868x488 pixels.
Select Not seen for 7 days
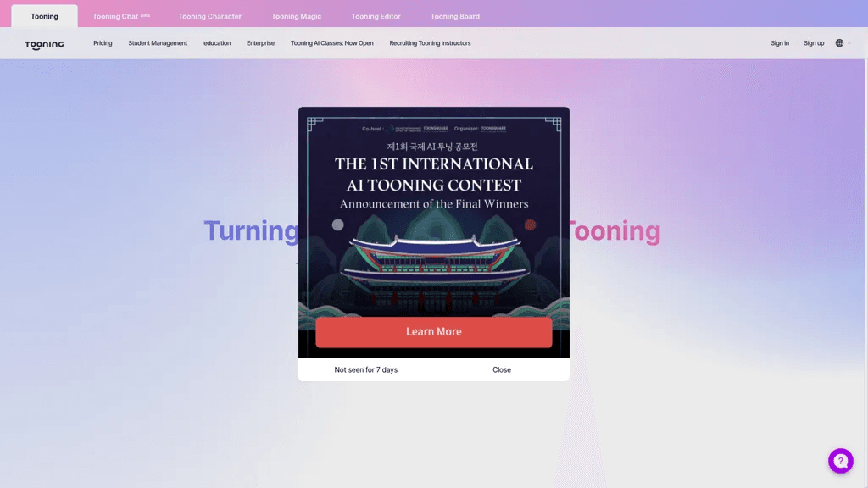click(366, 369)
